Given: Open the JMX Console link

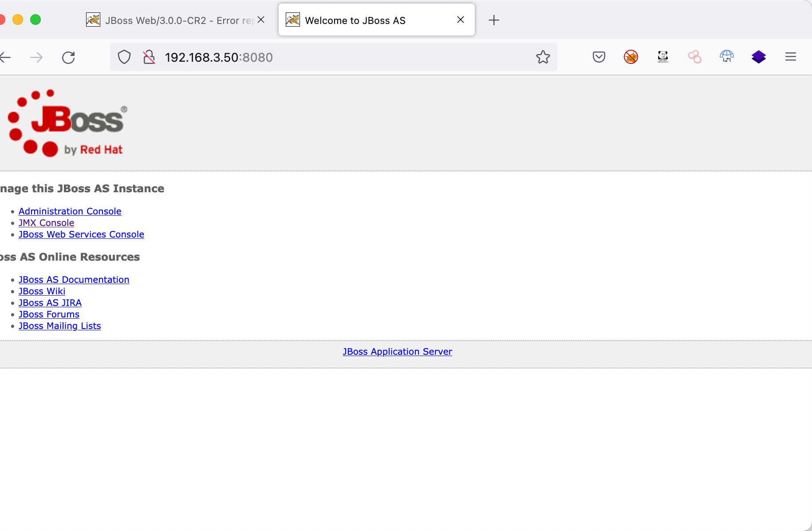Looking at the screenshot, I should point(46,223).
